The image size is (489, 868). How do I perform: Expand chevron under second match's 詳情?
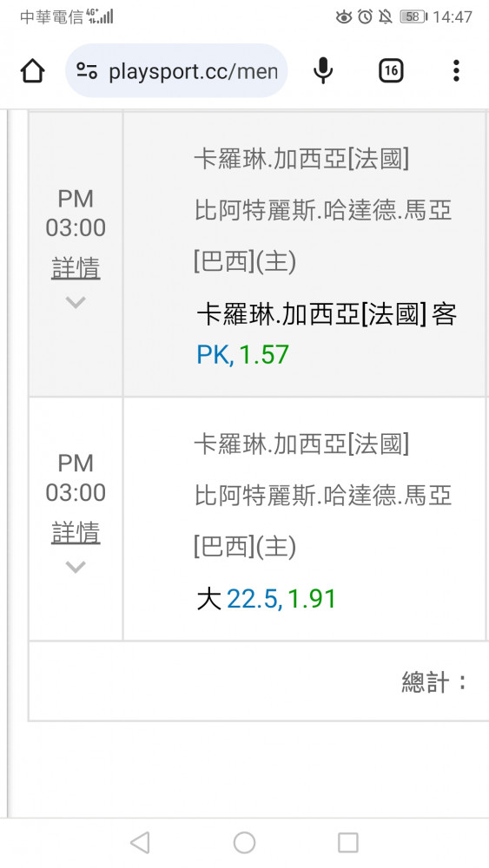[76, 567]
